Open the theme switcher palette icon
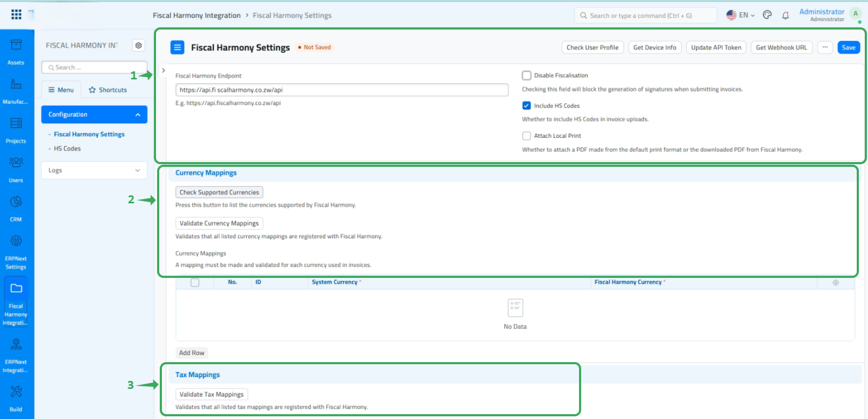 point(767,15)
